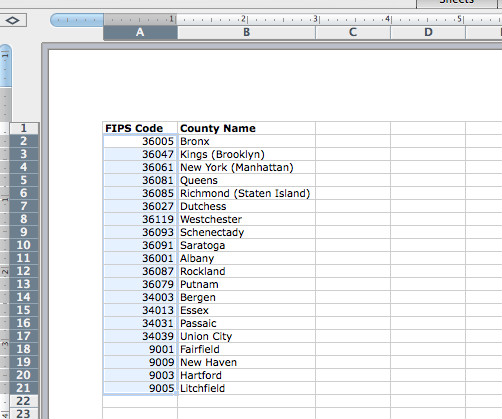Click cell with value 36047
This screenshot has height=419, width=502.
pos(140,154)
